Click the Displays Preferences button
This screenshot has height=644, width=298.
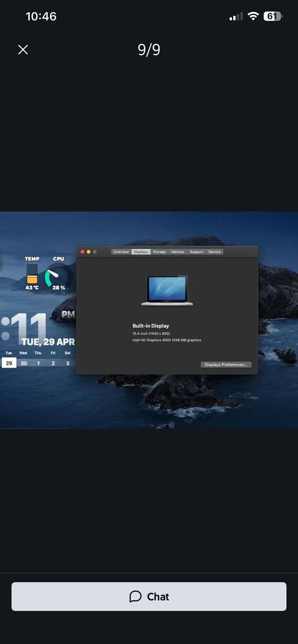click(226, 365)
